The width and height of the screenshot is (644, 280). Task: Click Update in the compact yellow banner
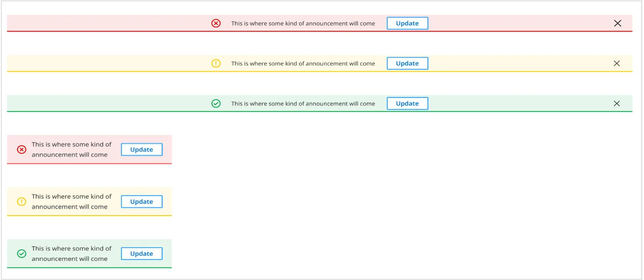142,201
